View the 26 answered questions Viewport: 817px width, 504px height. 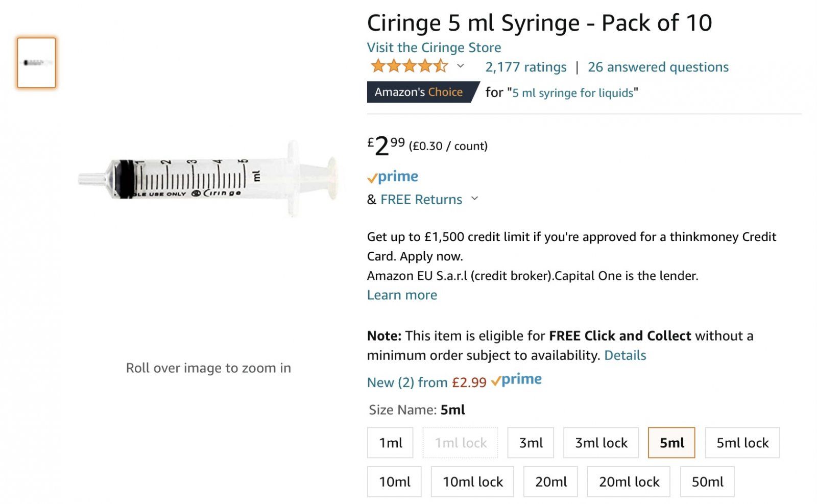[x=658, y=67]
